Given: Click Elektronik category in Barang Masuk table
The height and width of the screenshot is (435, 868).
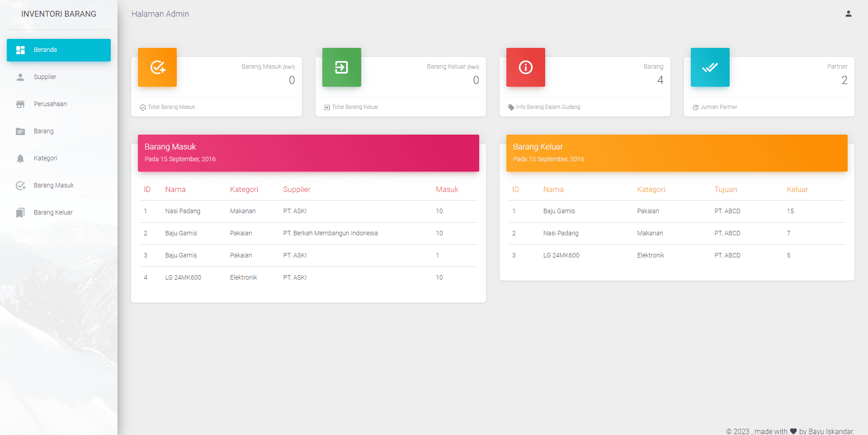Looking at the screenshot, I should pyautogui.click(x=244, y=278).
